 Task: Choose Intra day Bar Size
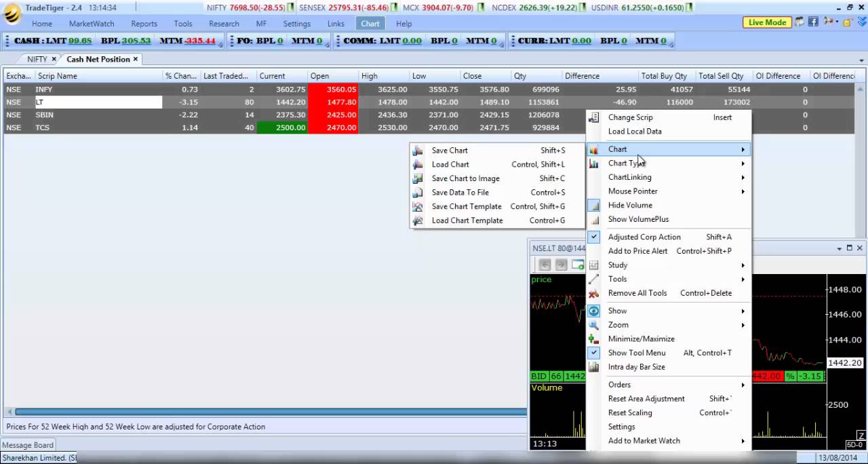tap(669, 367)
